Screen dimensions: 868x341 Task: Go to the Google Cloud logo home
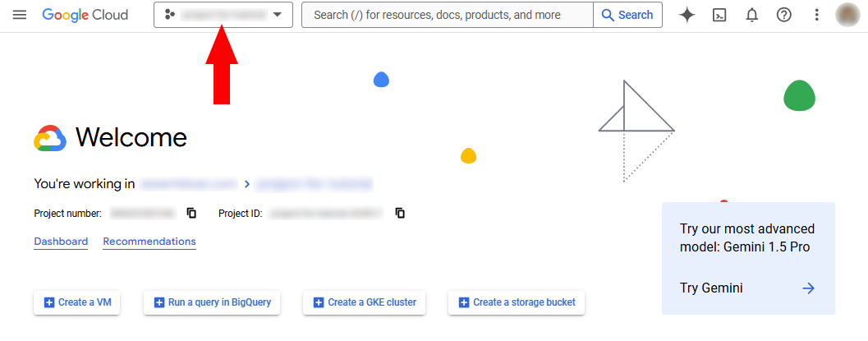pyautogui.click(x=85, y=15)
